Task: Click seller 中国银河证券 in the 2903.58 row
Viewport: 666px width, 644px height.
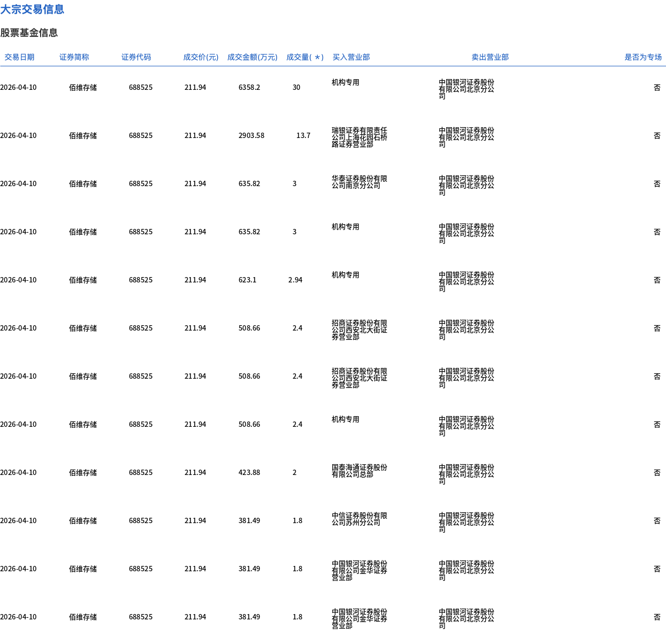Action: (x=466, y=137)
